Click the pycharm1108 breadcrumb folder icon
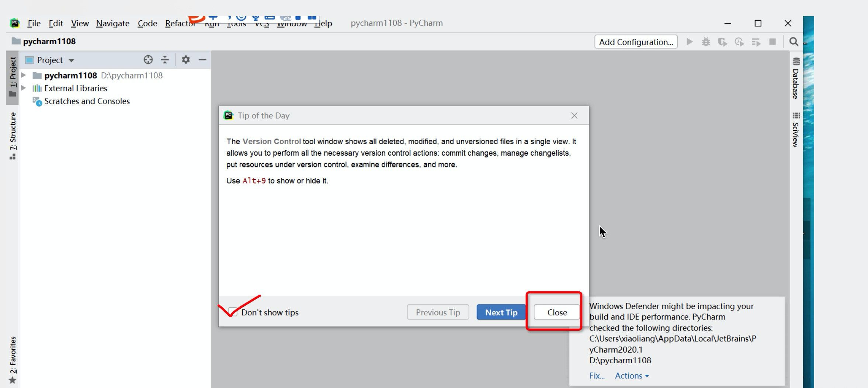This screenshot has height=388, width=868. click(x=16, y=41)
